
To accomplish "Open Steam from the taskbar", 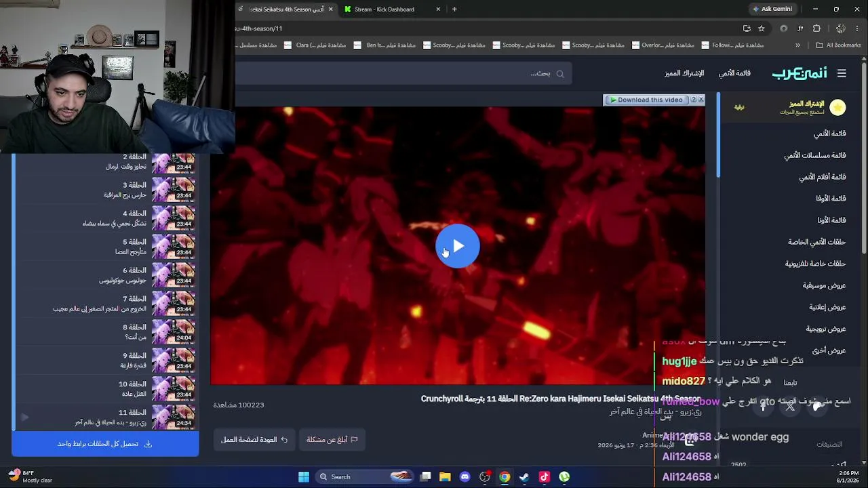I will coord(524,476).
